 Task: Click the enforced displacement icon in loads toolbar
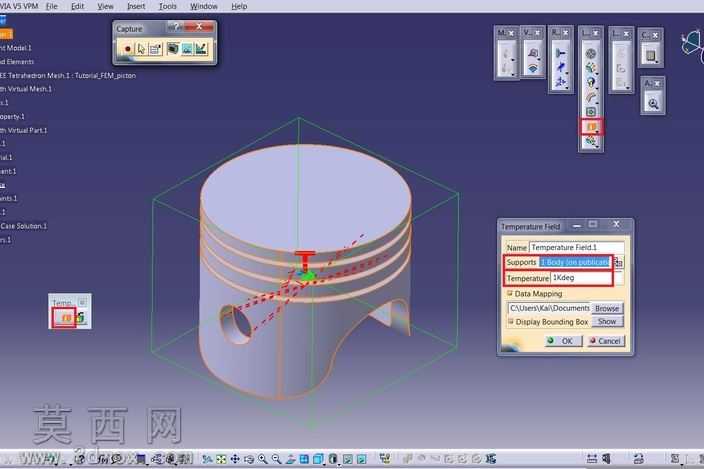[x=590, y=112]
